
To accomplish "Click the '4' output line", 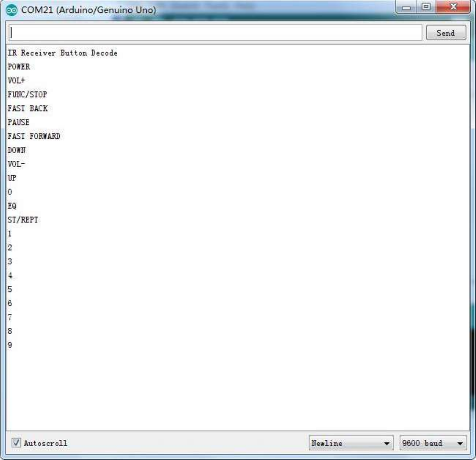I will click(x=10, y=276).
